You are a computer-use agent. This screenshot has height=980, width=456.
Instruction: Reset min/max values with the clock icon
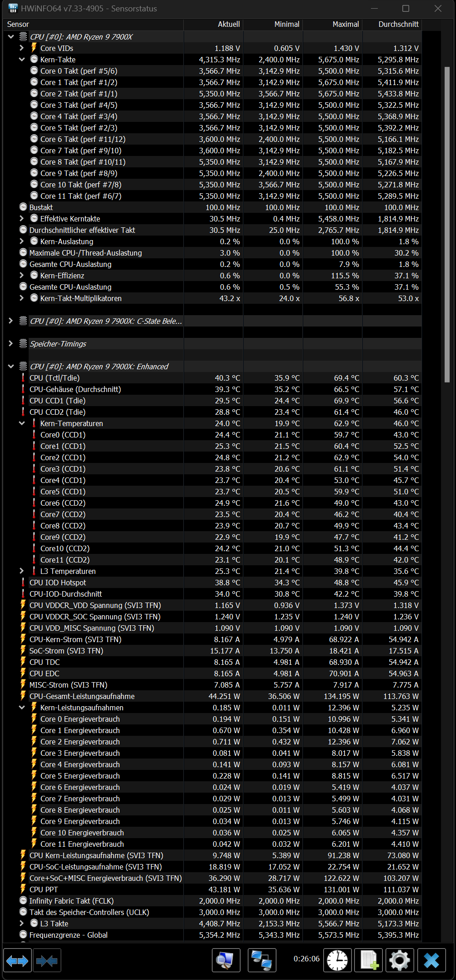(x=337, y=961)
